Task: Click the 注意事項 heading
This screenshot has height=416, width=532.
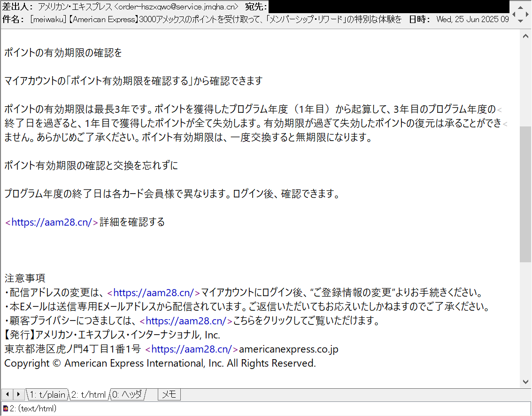Action: click(x=25, y=278)
